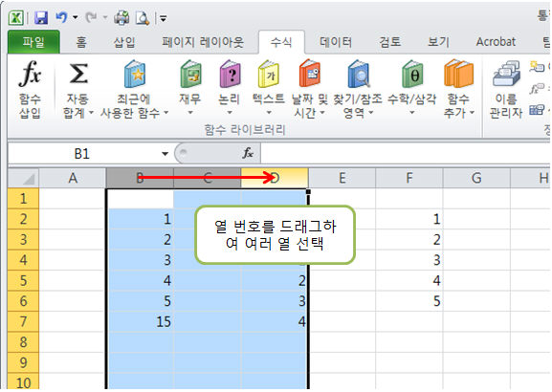Open the Undo history dropdown arrow

click(x=75, y=17)
